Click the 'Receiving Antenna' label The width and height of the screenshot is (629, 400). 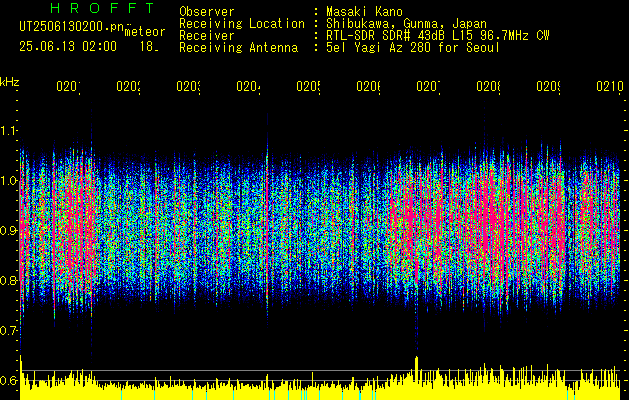click(238, 48)
